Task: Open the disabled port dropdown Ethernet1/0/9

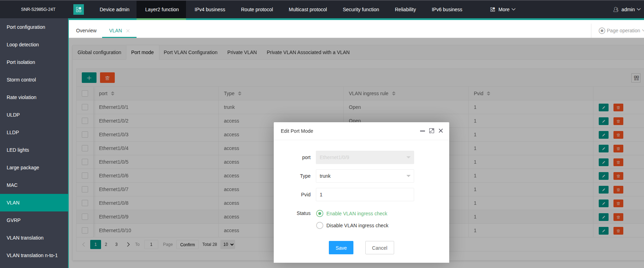Action: coord(365,157)
